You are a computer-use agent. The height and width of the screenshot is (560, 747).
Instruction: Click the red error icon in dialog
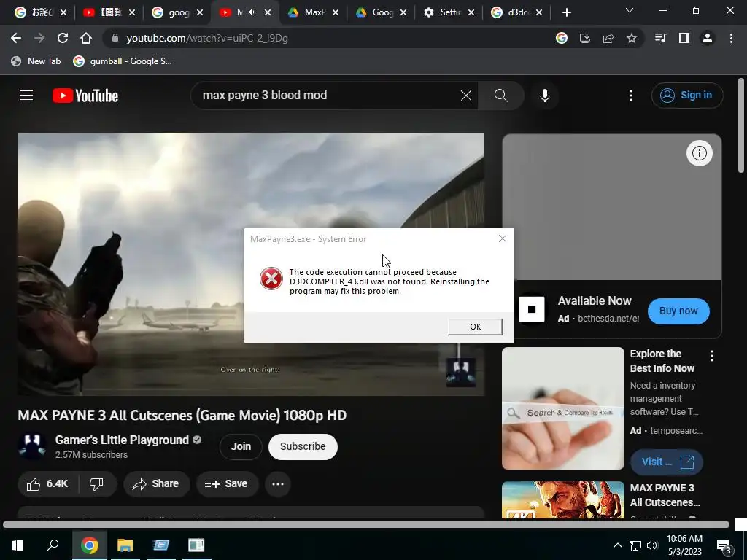(x=271, y=279)
